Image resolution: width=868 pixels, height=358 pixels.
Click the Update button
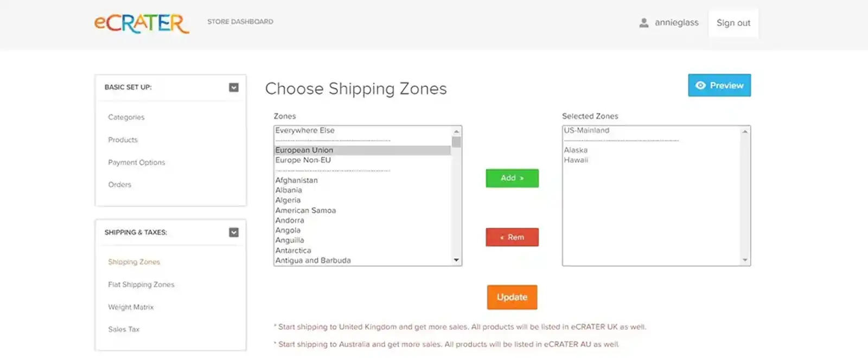click(x=512, y=297)
